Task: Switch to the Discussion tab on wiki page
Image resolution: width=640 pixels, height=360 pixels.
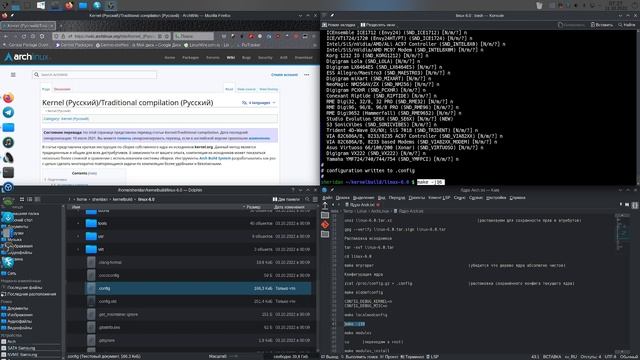Action: click(62, 89)
